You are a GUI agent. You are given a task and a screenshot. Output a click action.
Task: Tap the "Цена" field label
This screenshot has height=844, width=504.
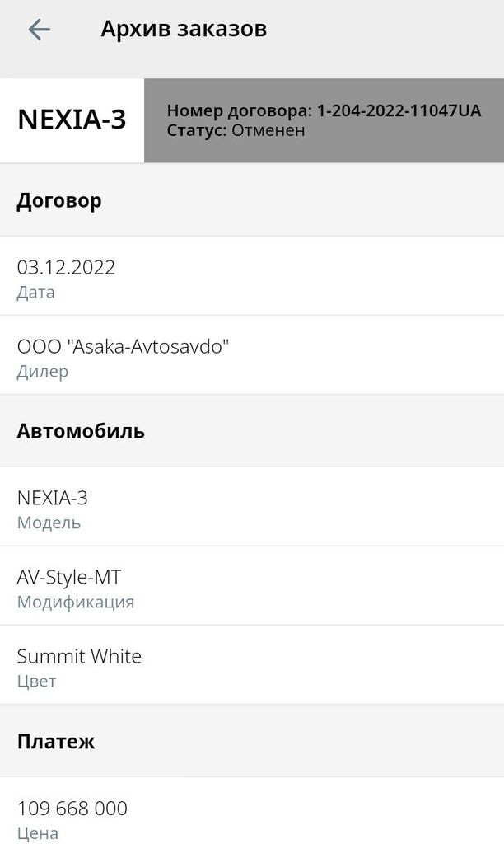point(38,832)
